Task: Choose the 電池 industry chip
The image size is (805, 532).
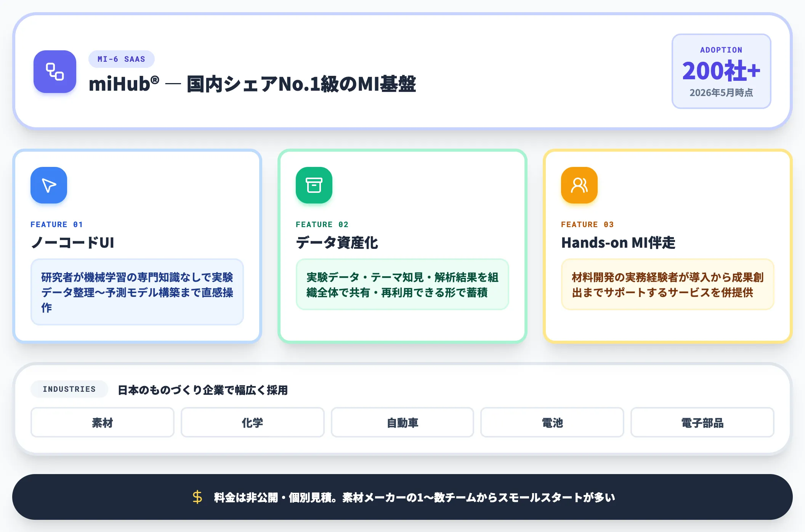Action: pyautogui.click(x=552, y=422)
